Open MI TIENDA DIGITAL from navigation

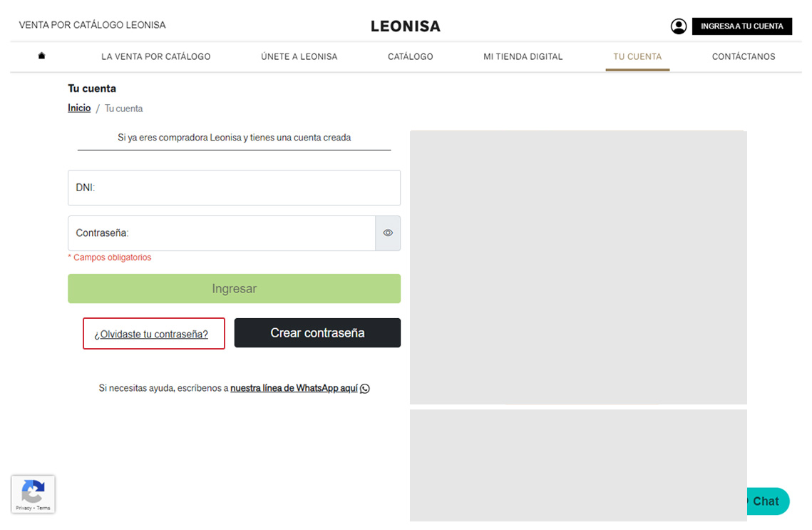point(523,56)
